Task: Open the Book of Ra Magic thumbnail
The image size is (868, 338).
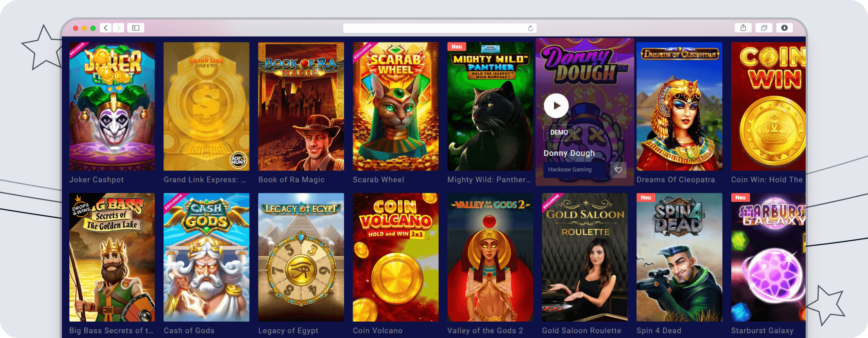Action: 301,106
